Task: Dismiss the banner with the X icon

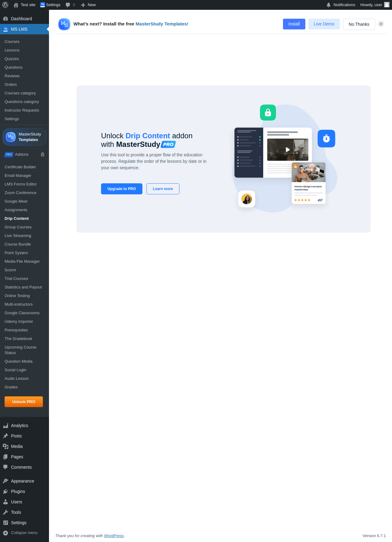Action: 381,24
